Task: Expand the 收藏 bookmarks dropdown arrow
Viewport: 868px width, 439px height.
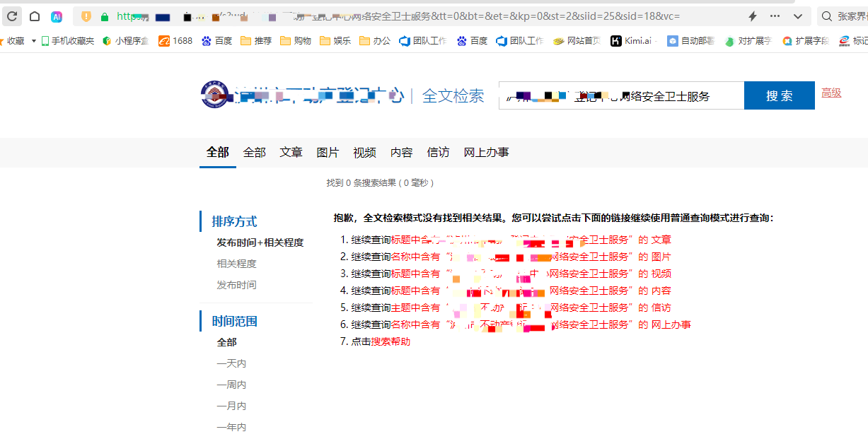Action: coord(33,41)
